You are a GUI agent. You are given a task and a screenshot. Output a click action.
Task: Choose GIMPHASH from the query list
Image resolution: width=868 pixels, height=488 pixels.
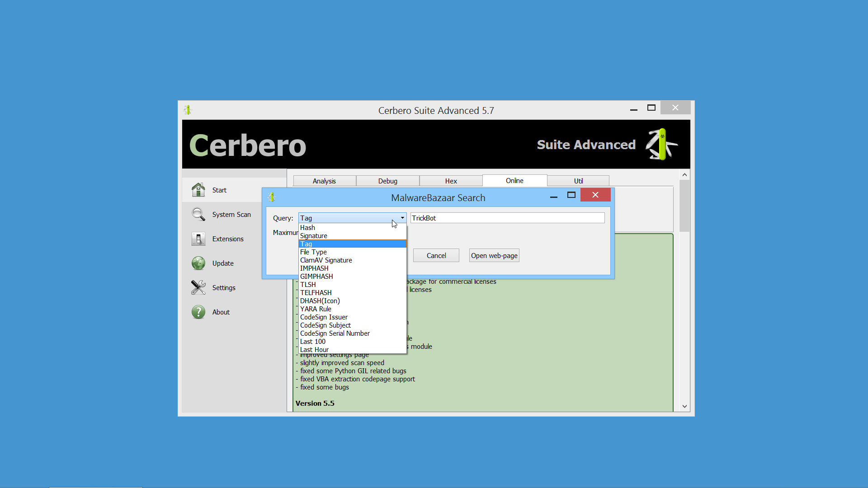pyautogui.click(x=353, y=277)
